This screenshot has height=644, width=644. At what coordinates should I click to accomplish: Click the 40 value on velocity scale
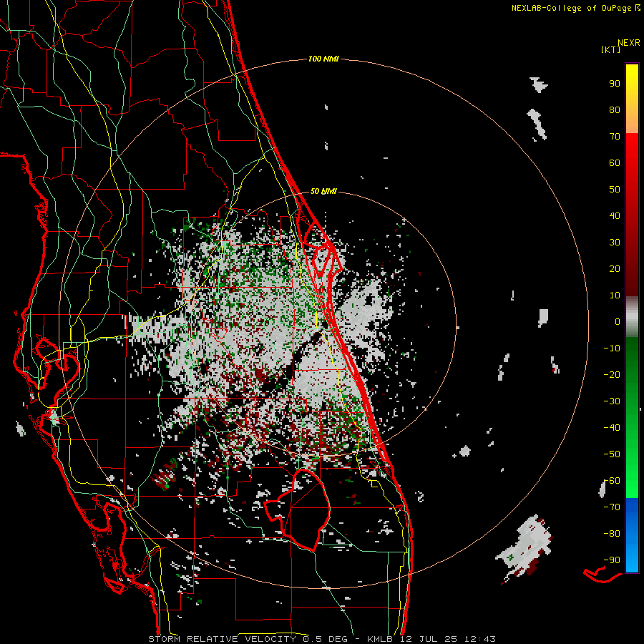click(615, 216)
